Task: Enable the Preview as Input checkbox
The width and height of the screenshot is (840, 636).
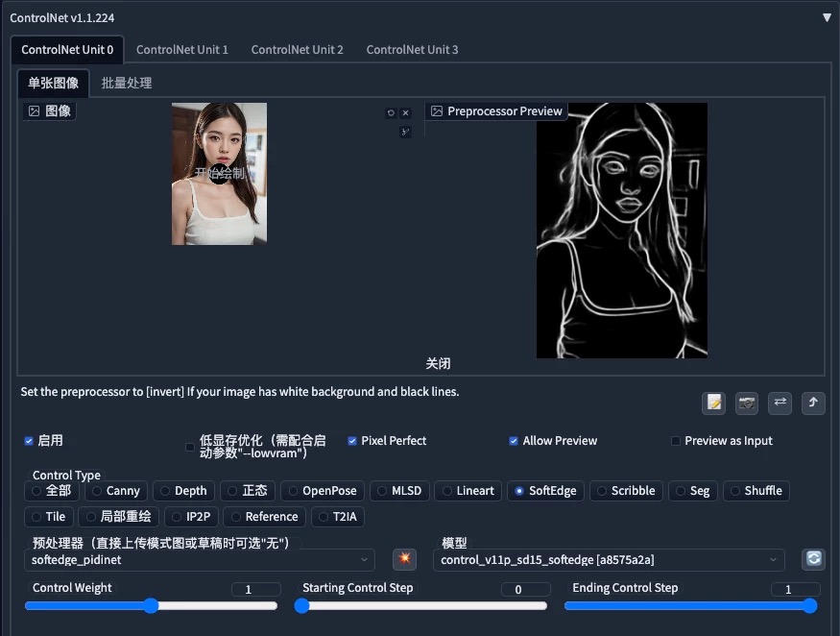Action: [676, 440]
